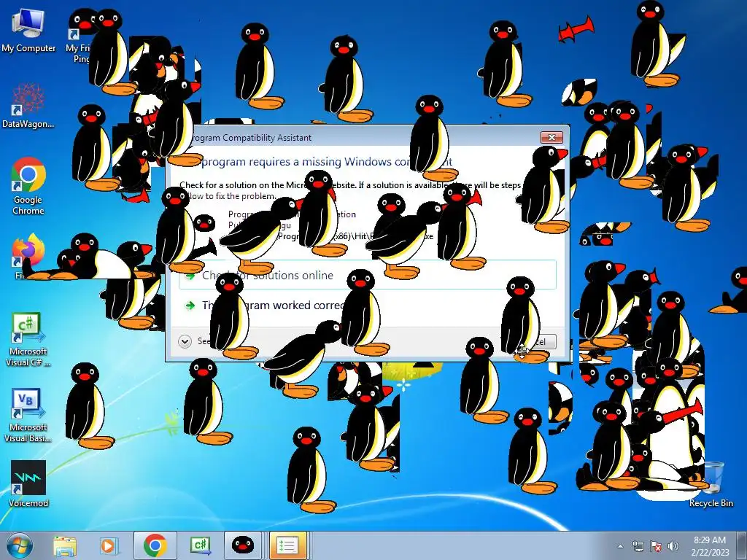Viewport: 747px width, 560px height.
Task: Close the Program Compatibility Assistant dialog
Action: [x=551, y=137]
